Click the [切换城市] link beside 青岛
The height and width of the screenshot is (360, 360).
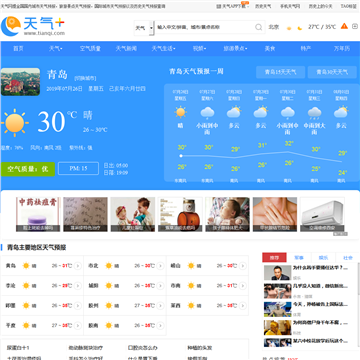pyautogui.click(x=85, y=78)
